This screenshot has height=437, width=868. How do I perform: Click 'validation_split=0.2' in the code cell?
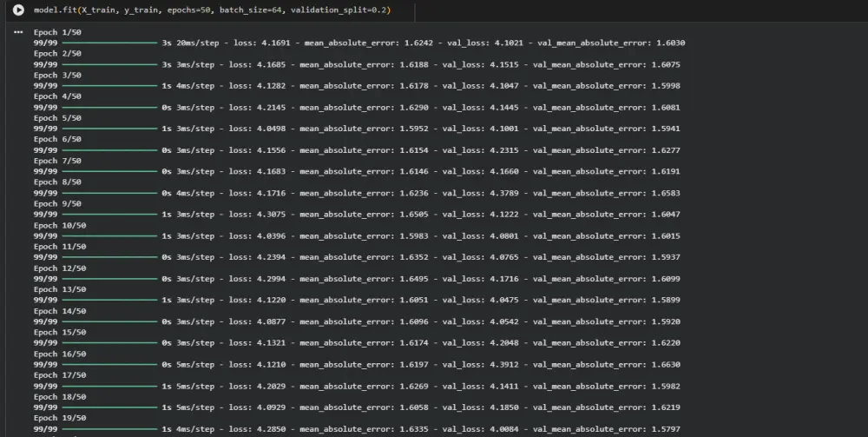(339, 10)
